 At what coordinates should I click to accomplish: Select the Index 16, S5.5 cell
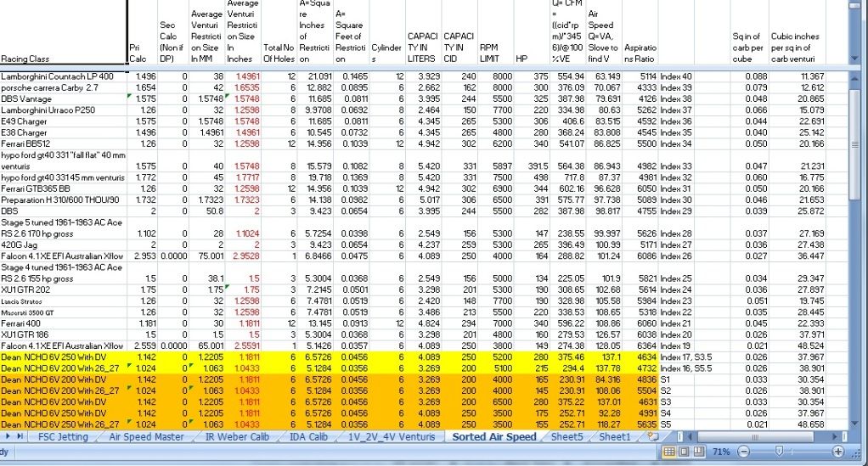(686, 368)
